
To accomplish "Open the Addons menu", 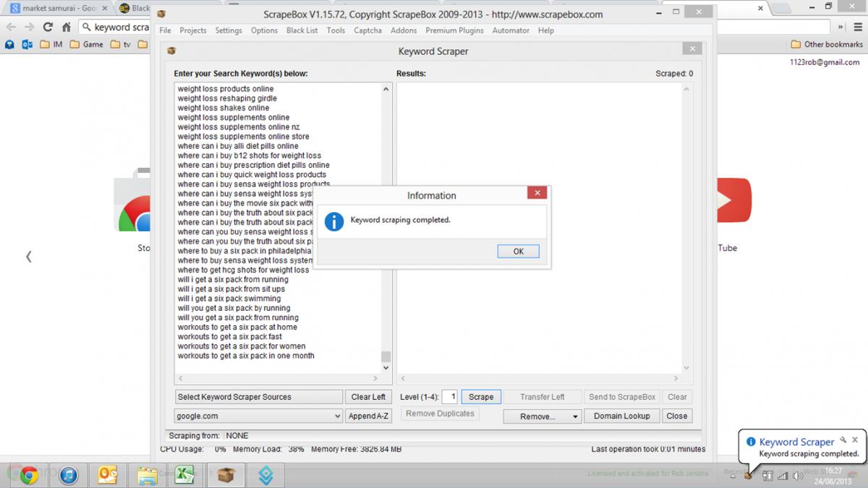I will pos(404,30).
